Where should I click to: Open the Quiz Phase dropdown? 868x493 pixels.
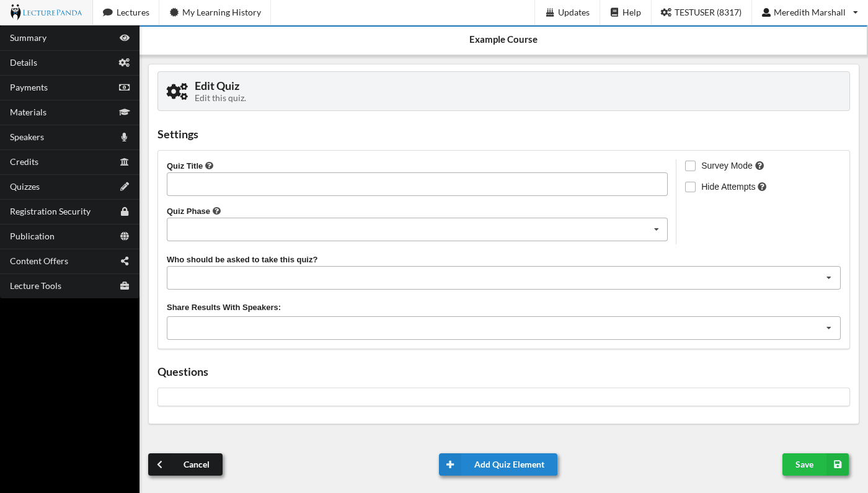click(x=417, y=229)
